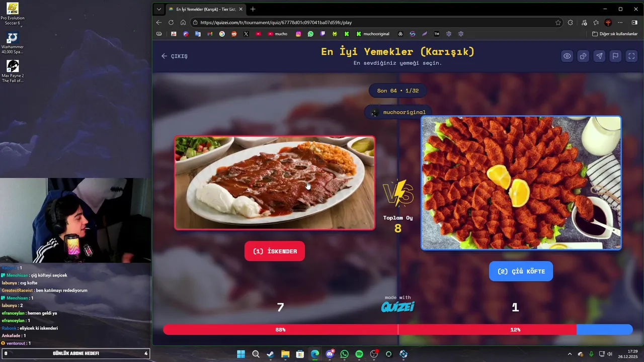Open Microsoft Store from the taskbar
This screenshot has height=362, width=644.
click(x=300, y=354)
